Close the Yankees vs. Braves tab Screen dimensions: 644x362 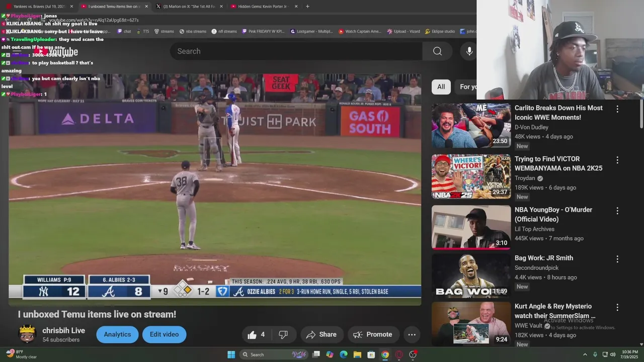[71, 7]
